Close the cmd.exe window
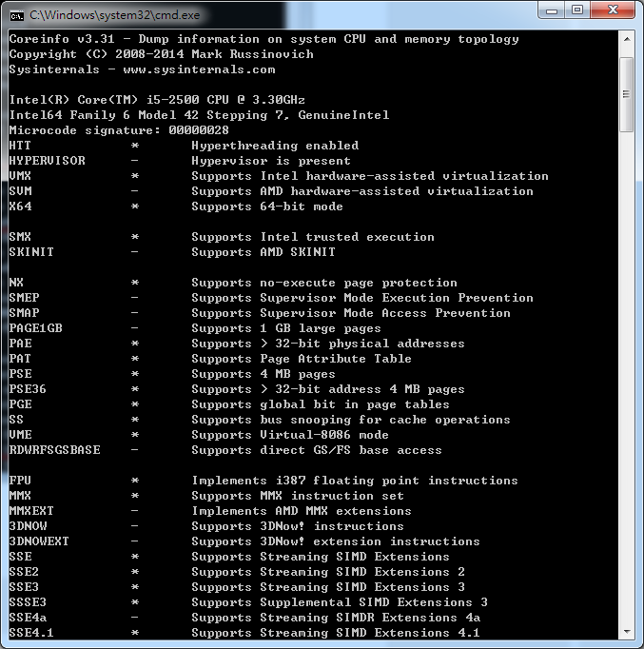This screenshot has height=649, width=644. point(613,10)
